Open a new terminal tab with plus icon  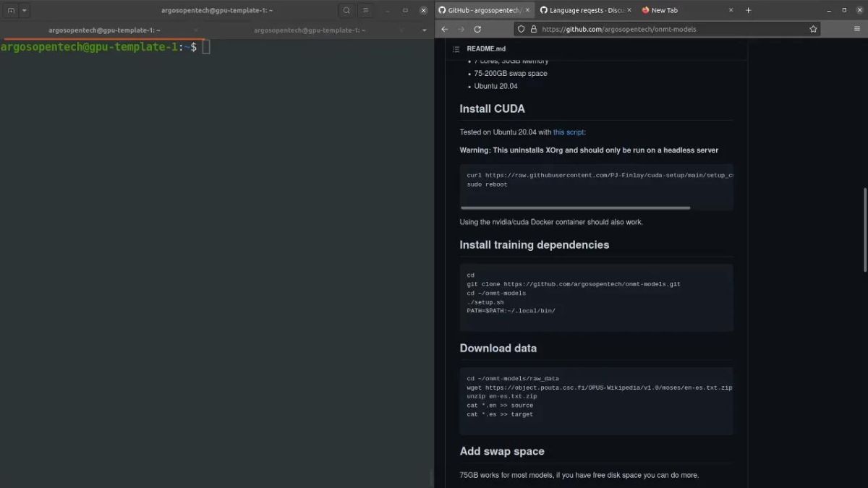click(11, 11)
